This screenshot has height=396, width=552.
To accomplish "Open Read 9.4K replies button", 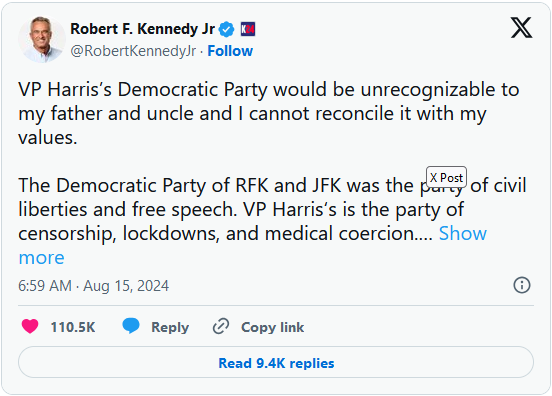I will [276, 363].
